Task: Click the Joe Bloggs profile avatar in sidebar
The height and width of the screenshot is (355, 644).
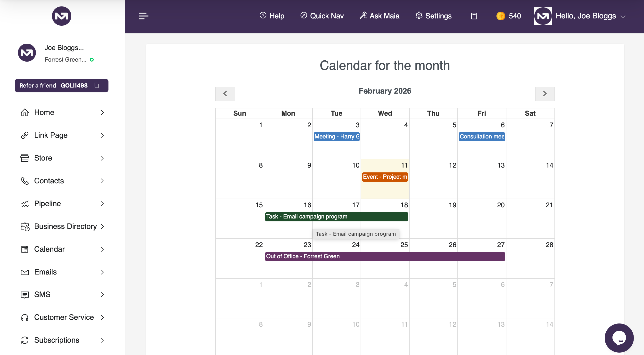Action: (x=27, y=53)
